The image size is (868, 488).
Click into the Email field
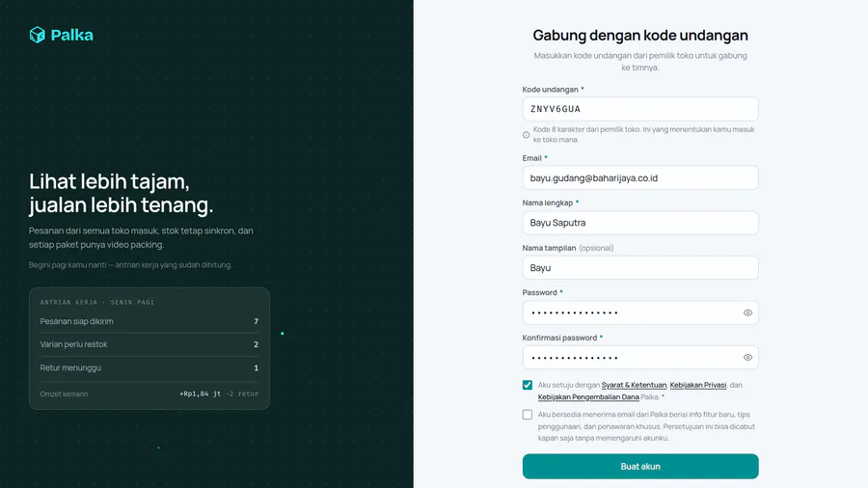click(x=640, y=178)
